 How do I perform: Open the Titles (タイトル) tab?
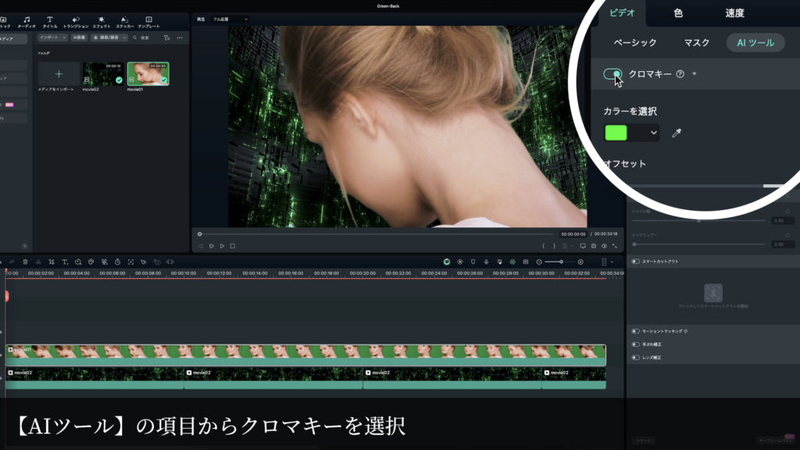coord(50,22)
